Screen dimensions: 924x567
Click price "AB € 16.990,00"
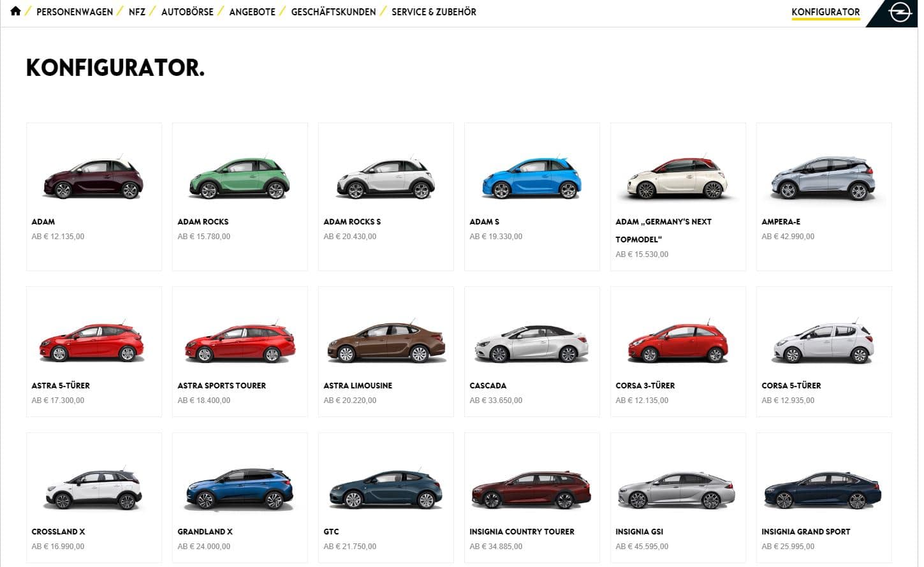coord(58,547)
